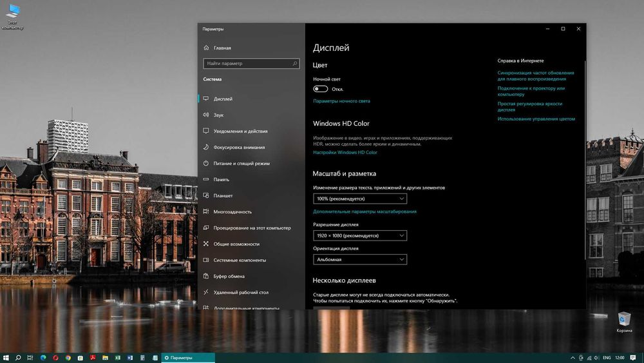The image size is (644, 363).
Task: Open the 1920 × 1080 resolution dropdown
Action: tap(360, 235)
